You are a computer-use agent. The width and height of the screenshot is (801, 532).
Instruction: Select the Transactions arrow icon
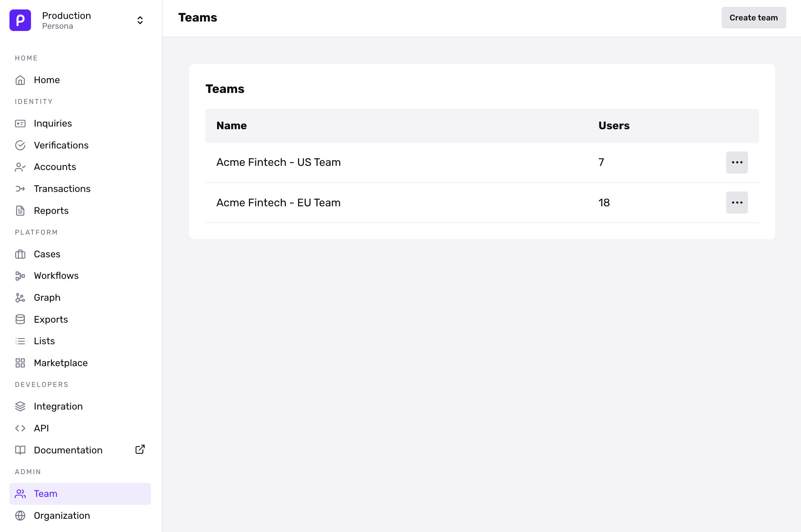click(x=20, y=189)
